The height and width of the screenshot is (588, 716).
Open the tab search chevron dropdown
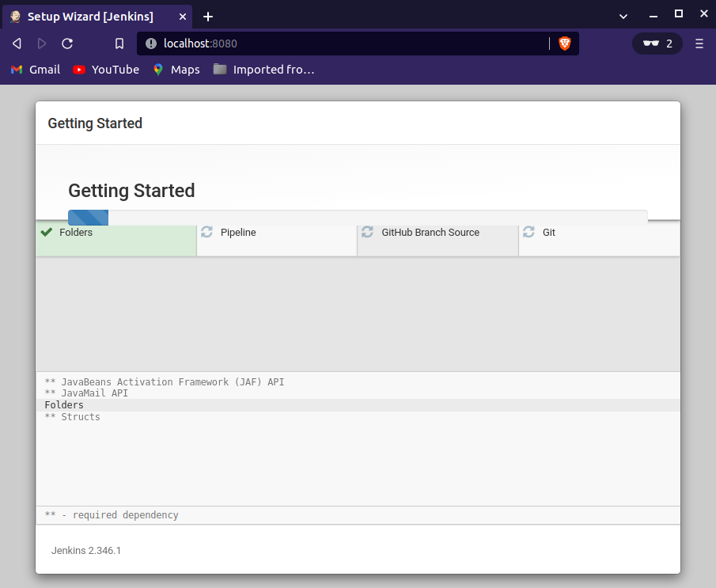623,16
